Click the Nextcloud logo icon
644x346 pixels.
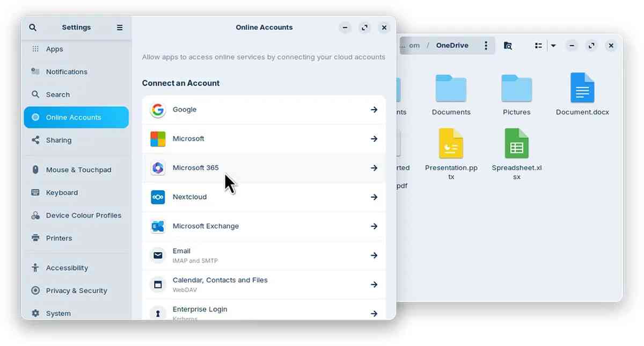point(157,197)
